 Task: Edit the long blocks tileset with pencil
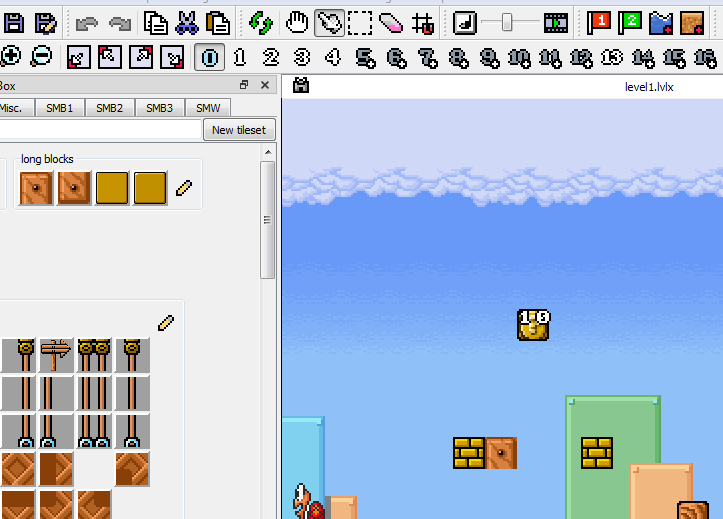click(x=184, y=188)
